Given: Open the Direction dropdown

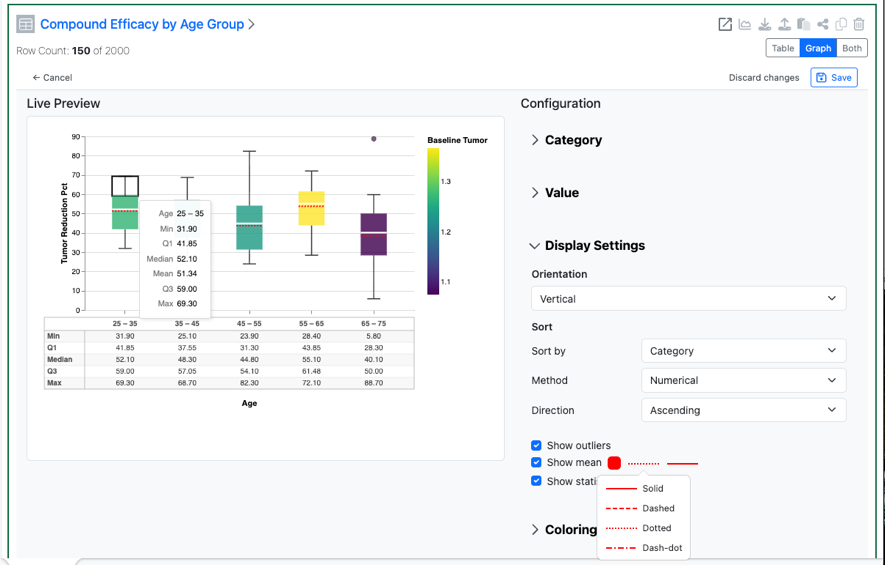Looking at the screenshot, I should point(744,410).
